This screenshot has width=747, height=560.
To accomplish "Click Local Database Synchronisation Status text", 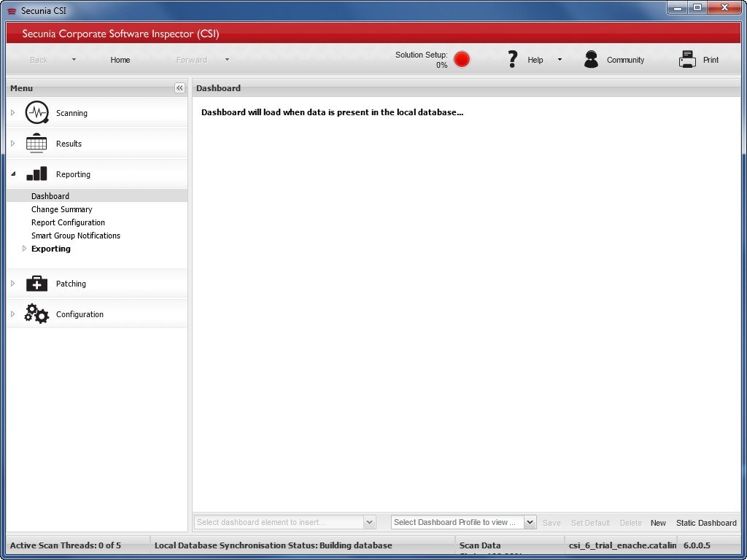I will (273, 545).
